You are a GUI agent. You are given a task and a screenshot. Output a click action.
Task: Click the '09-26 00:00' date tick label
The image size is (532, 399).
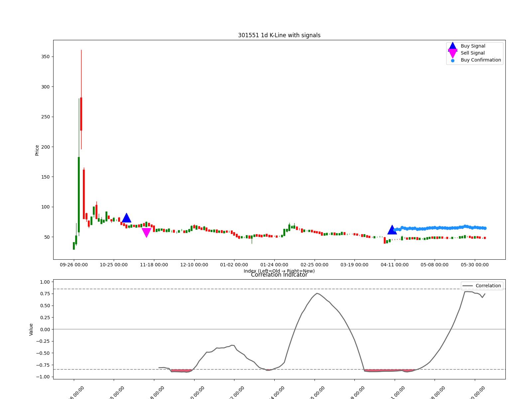click(x=74, y=265)
